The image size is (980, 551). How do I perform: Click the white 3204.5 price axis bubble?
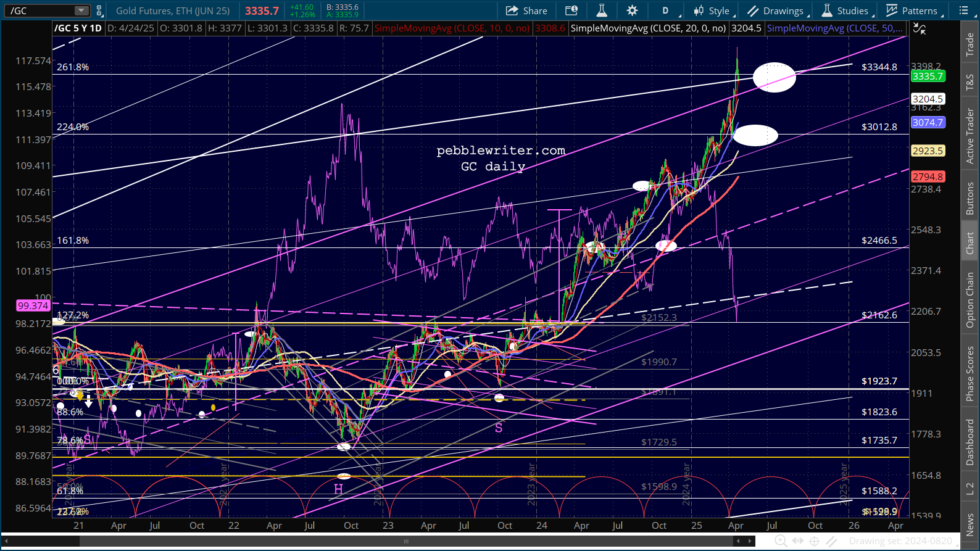(928, 99)
